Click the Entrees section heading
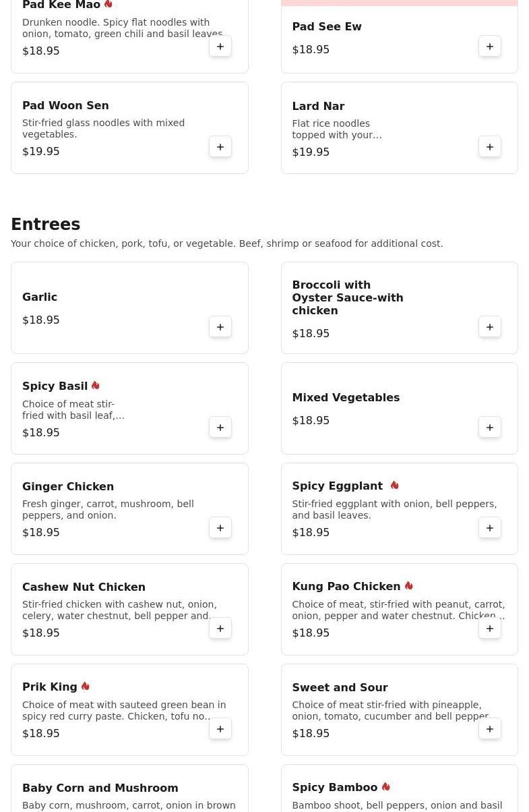529x812 pixels. (46, 225)
